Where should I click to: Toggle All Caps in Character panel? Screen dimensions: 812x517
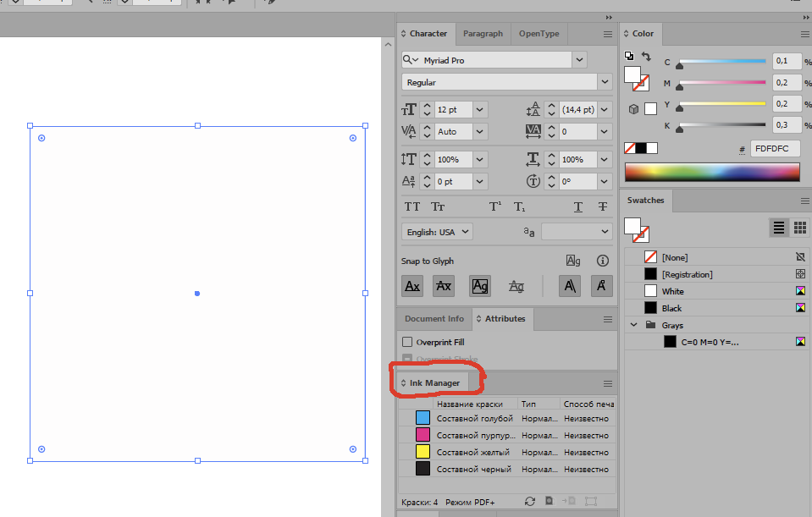click(412, 207)
